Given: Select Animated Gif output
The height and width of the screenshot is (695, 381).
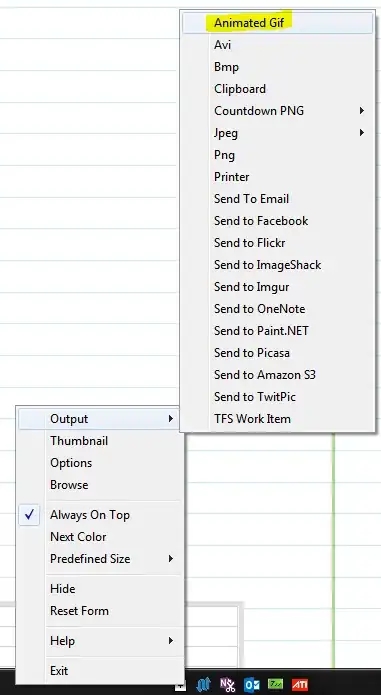Looking at the screenshot, I should 278,22.
